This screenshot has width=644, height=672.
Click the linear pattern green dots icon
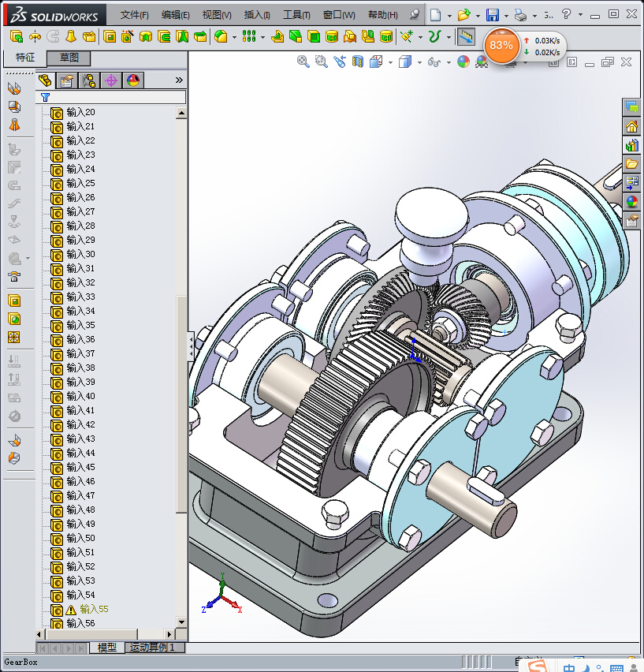(x=249, y=36)
